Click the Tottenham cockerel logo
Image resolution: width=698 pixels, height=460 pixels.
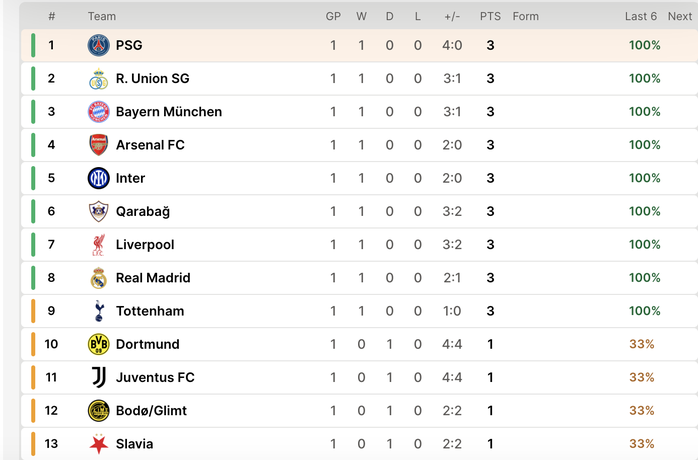(x=98, y=311)
